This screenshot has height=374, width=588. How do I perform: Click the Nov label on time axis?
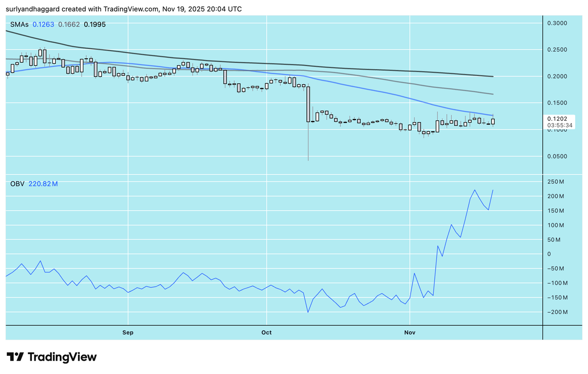click(410, 332)
